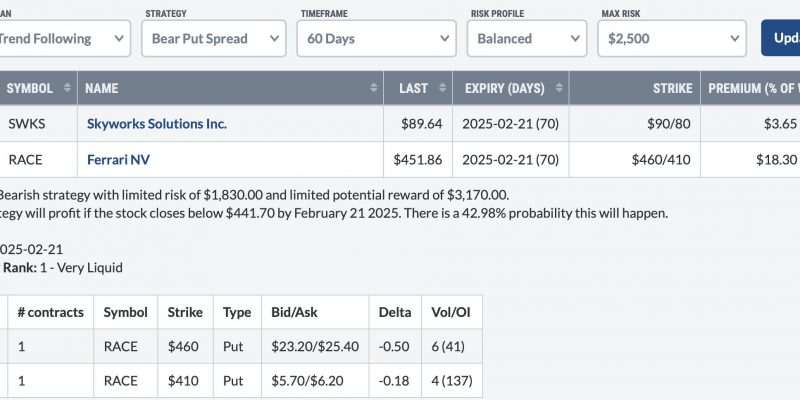Select the RACE row expiry cell

[x=510, y=160]
